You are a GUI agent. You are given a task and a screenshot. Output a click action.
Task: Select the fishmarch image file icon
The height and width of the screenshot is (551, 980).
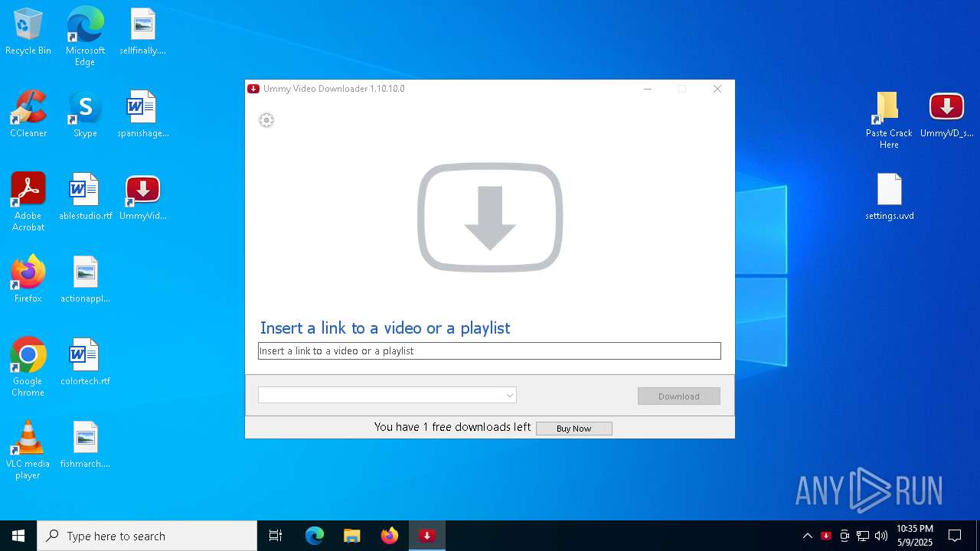[85, 445]
